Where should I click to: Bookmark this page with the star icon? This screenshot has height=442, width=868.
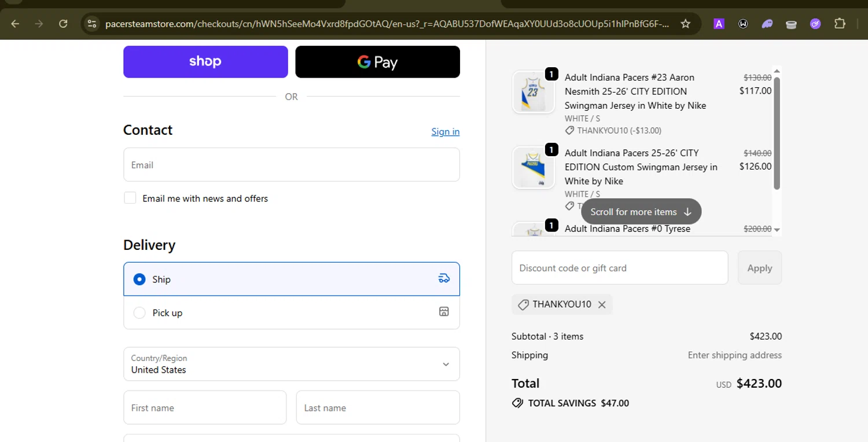pyautogui.click(x=686, y=24)
